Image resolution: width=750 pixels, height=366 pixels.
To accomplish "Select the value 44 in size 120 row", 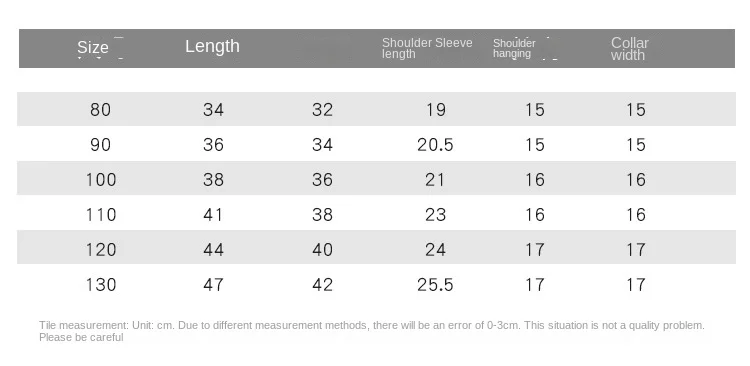I will (213, 250).
